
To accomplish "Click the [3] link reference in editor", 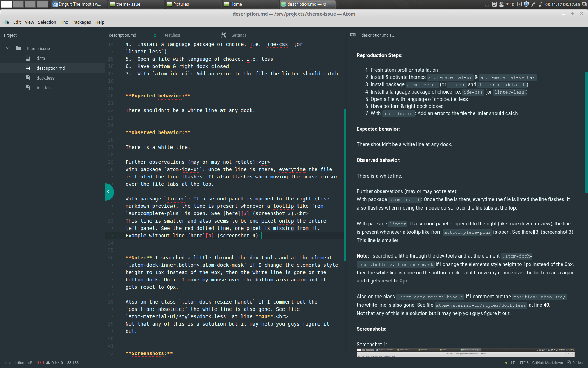I will coord(245,213).
